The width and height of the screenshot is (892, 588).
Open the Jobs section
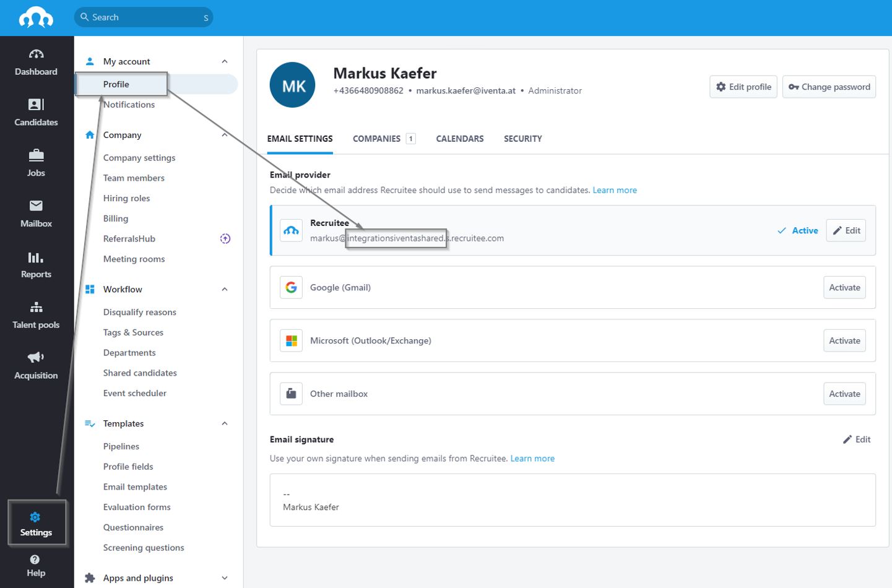point(36,163)
